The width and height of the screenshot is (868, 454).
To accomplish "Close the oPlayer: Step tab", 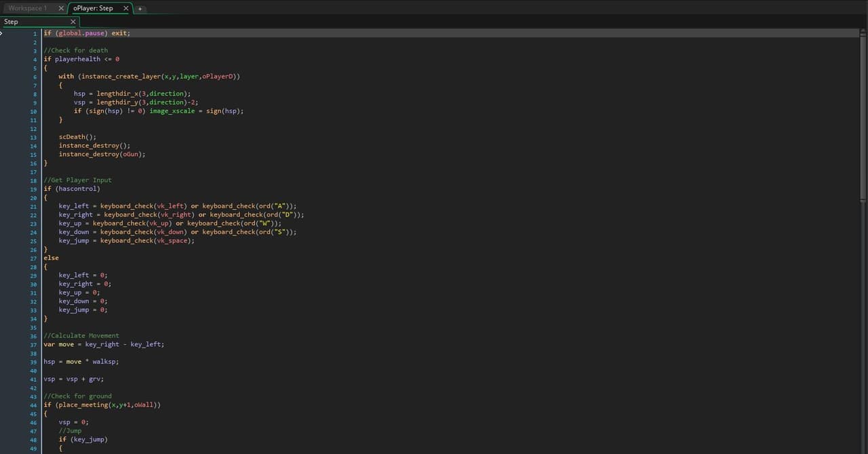I will pyautogui.click(x=125, y=8).
